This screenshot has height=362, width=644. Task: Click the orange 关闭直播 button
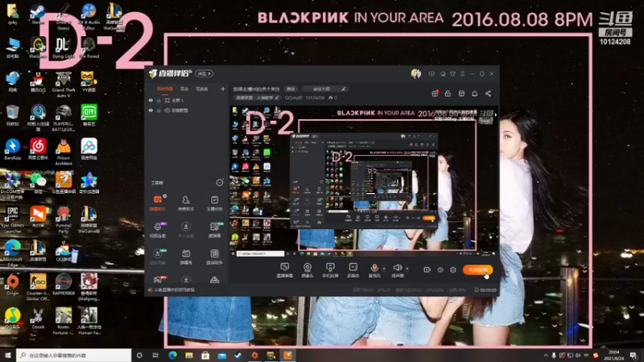[x=477, y=269]
